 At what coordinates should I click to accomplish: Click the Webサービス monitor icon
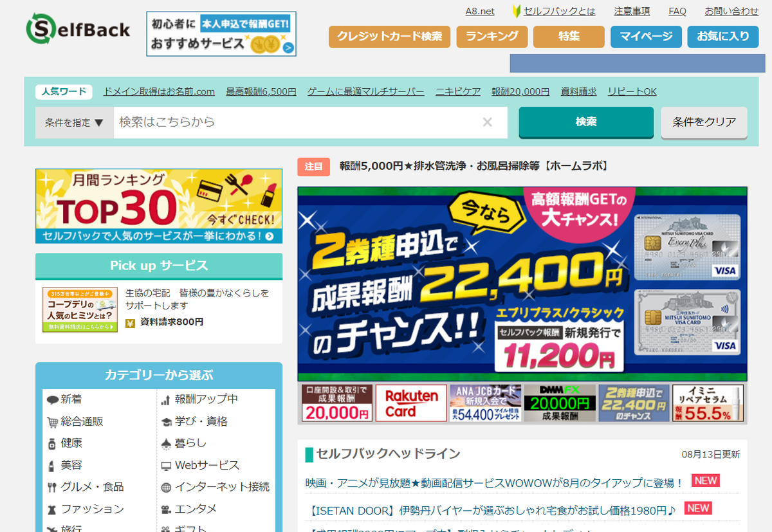165,466
